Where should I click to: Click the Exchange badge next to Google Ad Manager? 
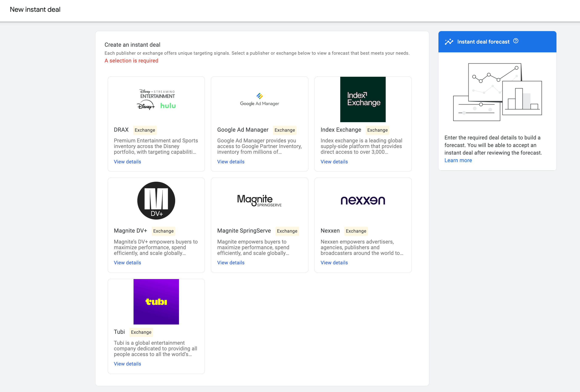pyautogui.click(x=285, y=130)
